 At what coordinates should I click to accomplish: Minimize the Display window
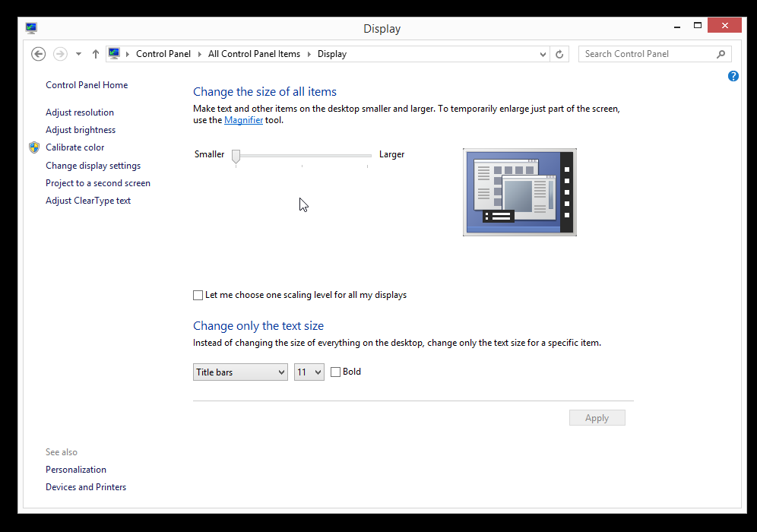coord(677,26)
